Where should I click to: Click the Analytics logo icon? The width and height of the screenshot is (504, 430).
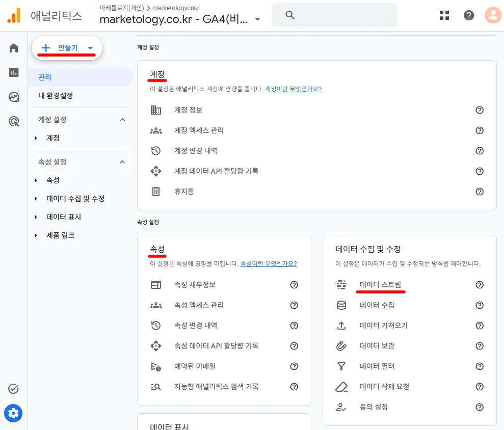click(14, 15)
